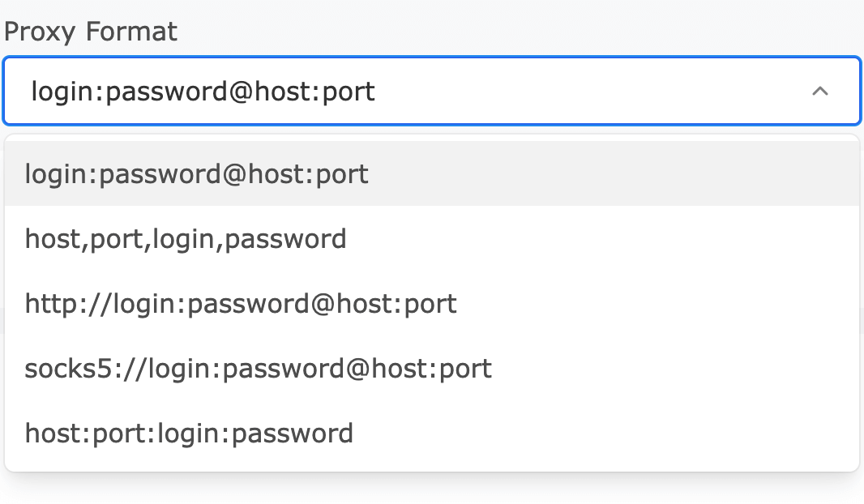Image resolution: width=864 pixels, height=504 pixels.
Task: Set the proxy format to the SOCKS5 URL style
Action: coord(259,368)
